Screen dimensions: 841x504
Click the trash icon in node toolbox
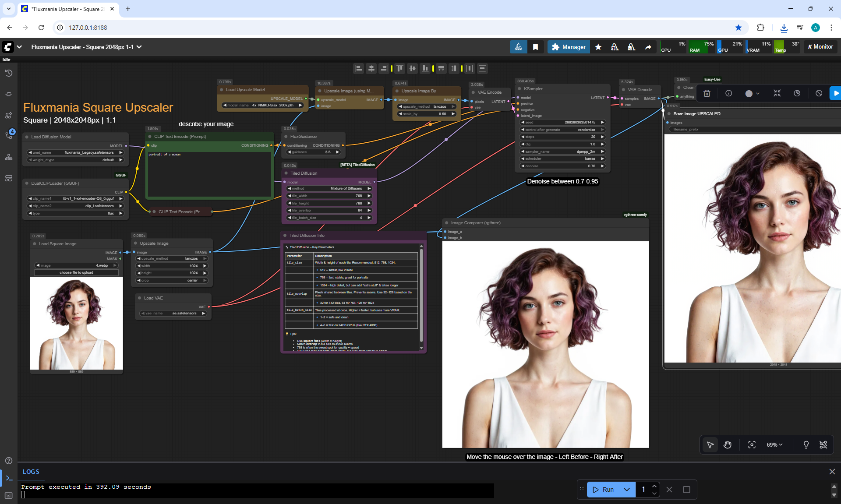point(707,93)
